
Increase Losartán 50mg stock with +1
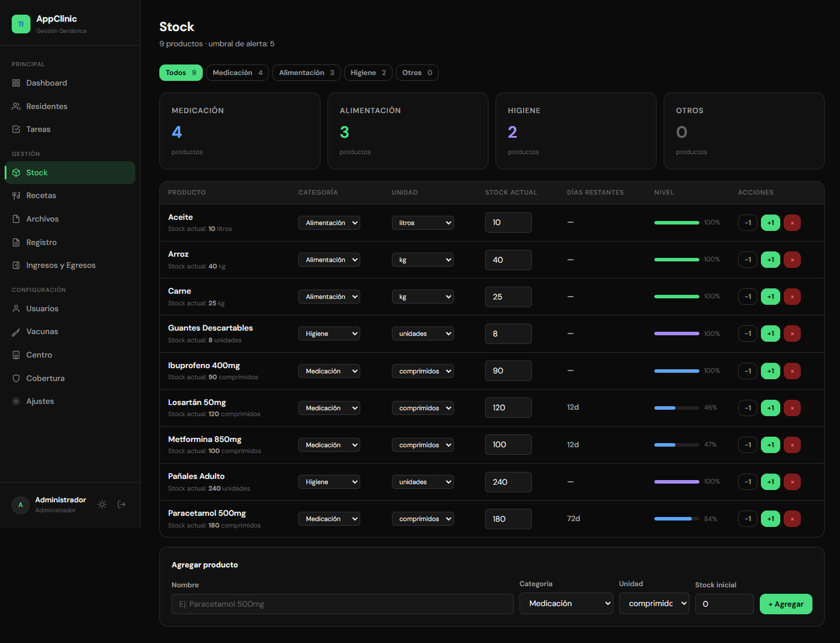pos(771,408)
